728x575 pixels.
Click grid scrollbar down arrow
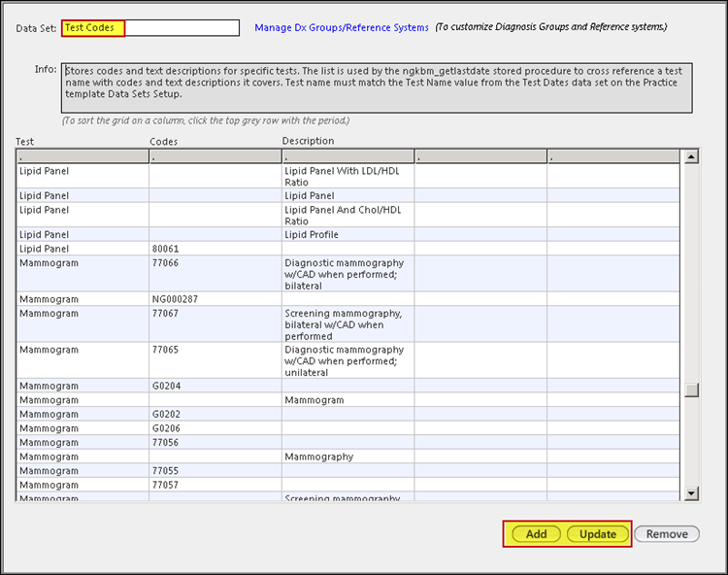point(691,493)
